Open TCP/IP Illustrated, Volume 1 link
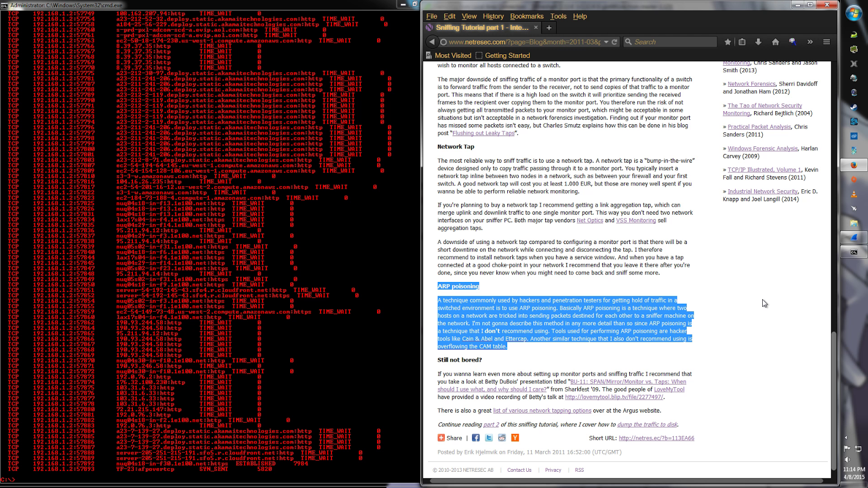The image size is (868, 488). pos(764,170)
